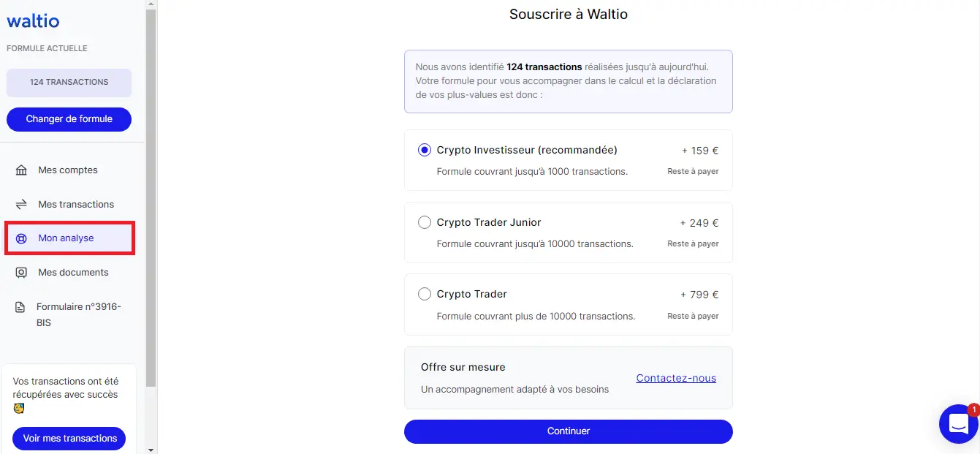Click Voir mes transactions
The width and height of the screenshot is (980, 454).
69,438
